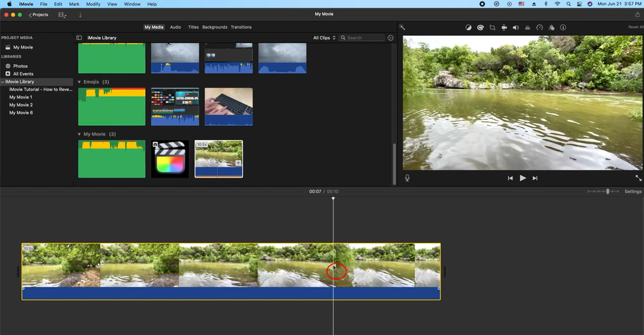The image size is (644, 335).
Task: Open the File menu
Action: click(44, 4)
